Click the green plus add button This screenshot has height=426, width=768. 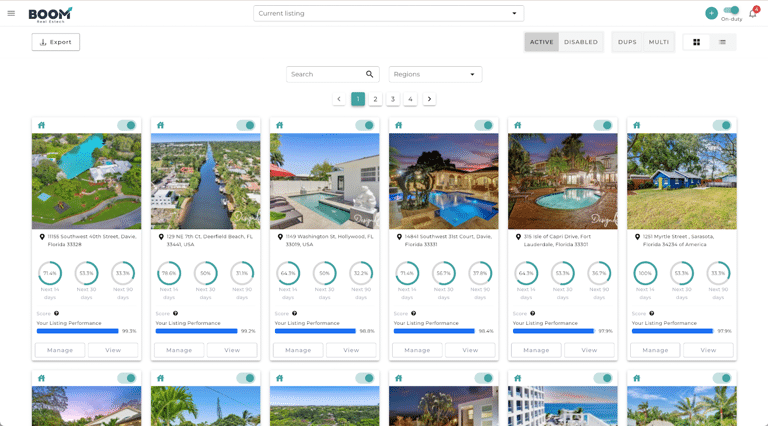click(x=711, y=13)
